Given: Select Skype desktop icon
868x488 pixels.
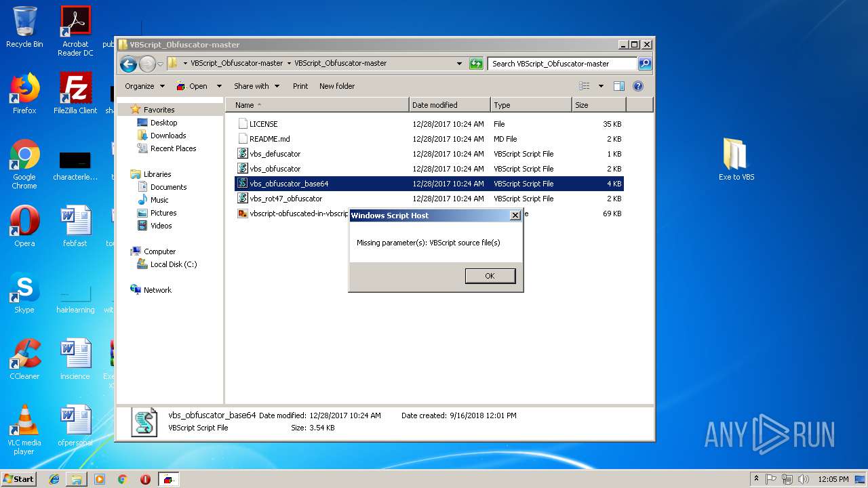Looking at the screenshot, I should [x=24, y=293].
